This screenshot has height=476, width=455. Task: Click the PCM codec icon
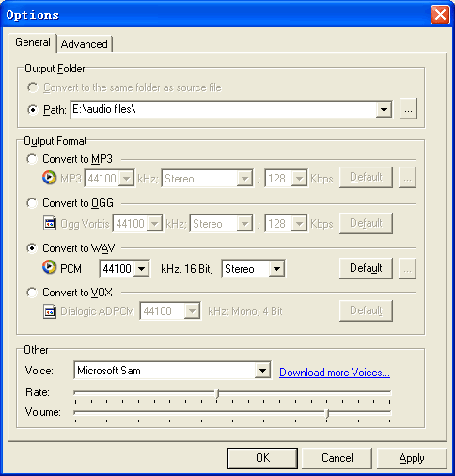(x=49, y=267)
